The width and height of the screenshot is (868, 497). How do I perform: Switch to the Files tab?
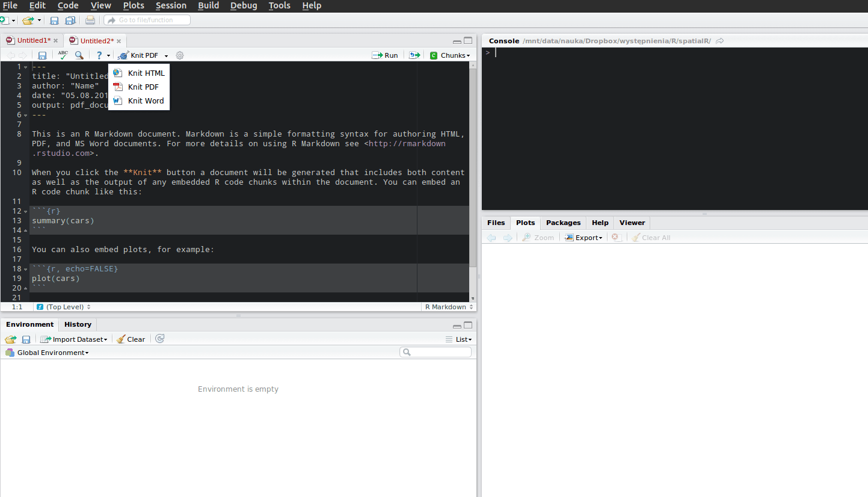tap(496, 223)
